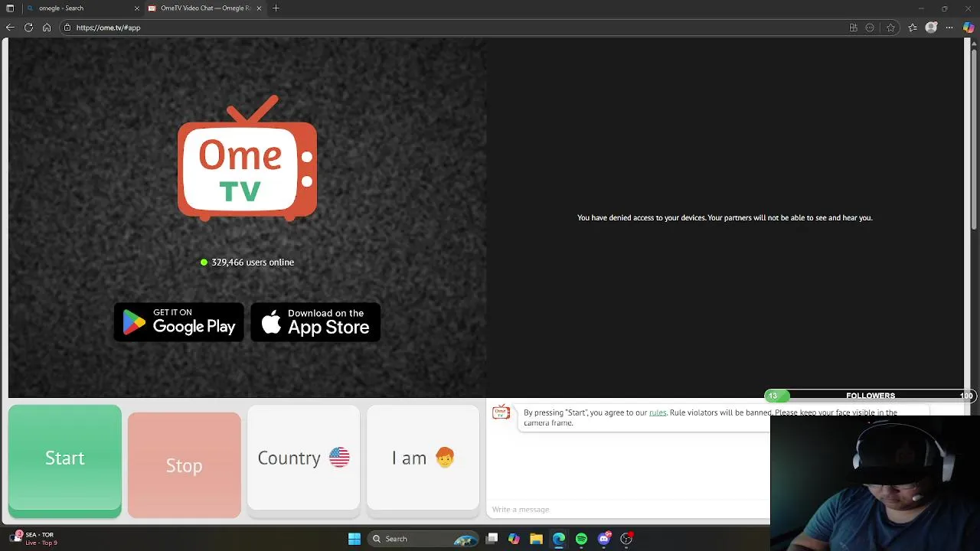
Task: Open the Copilot sidebar icon
Action: 969,28
